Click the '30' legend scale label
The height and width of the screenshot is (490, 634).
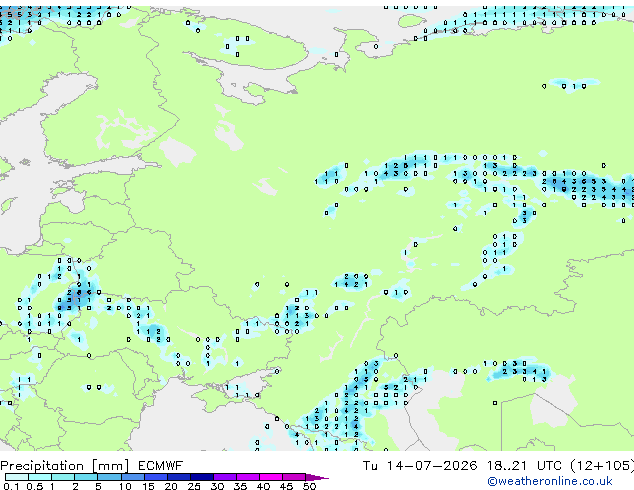pos(217,486)
